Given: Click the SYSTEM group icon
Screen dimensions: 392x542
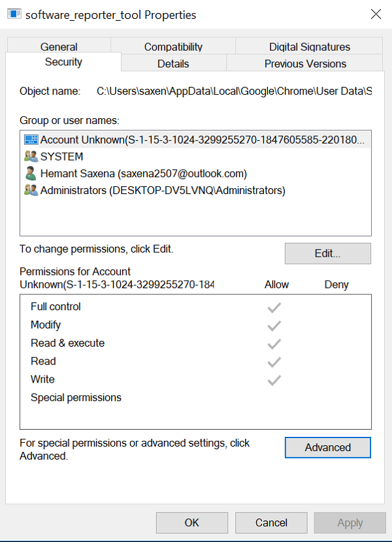Looking at the screenshot, I should point(31,157).
